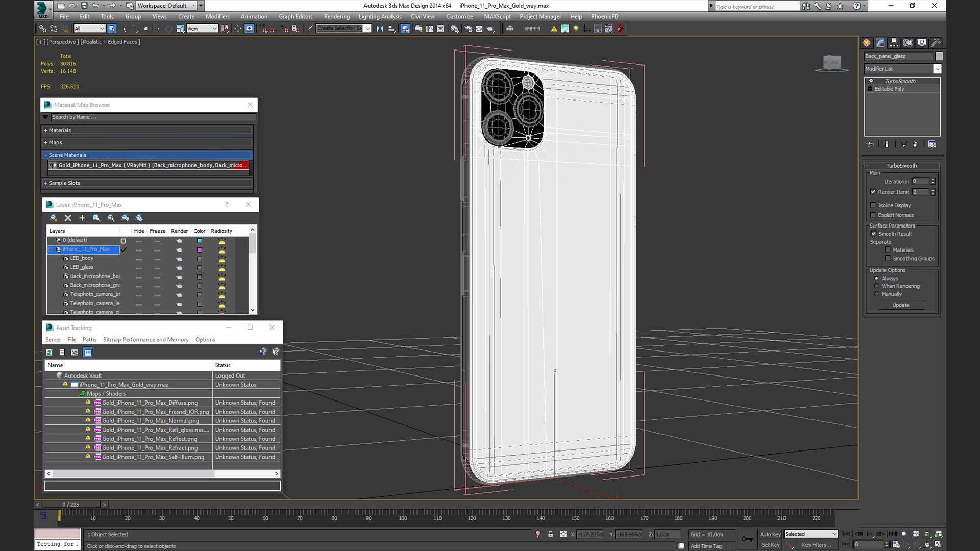
Task: Click Configure Modifier Sets icon
Action: click(x=932, y=144)
